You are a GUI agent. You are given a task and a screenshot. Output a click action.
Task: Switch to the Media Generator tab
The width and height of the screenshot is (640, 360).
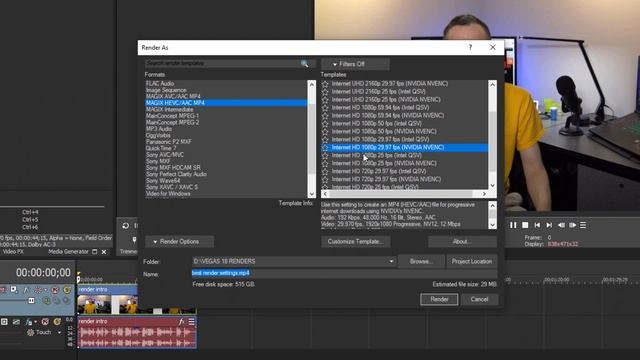[x=68, y=252]
